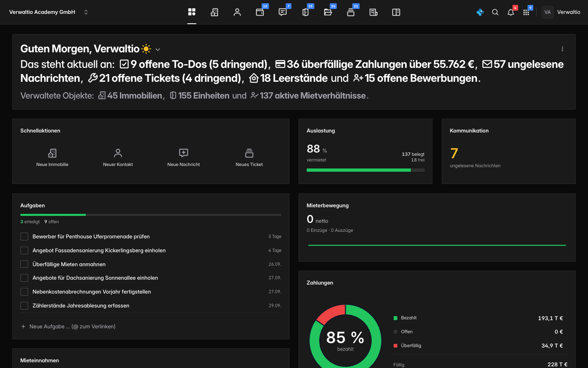Click the Mieteinnahmen card heading

tap(40, 360)
